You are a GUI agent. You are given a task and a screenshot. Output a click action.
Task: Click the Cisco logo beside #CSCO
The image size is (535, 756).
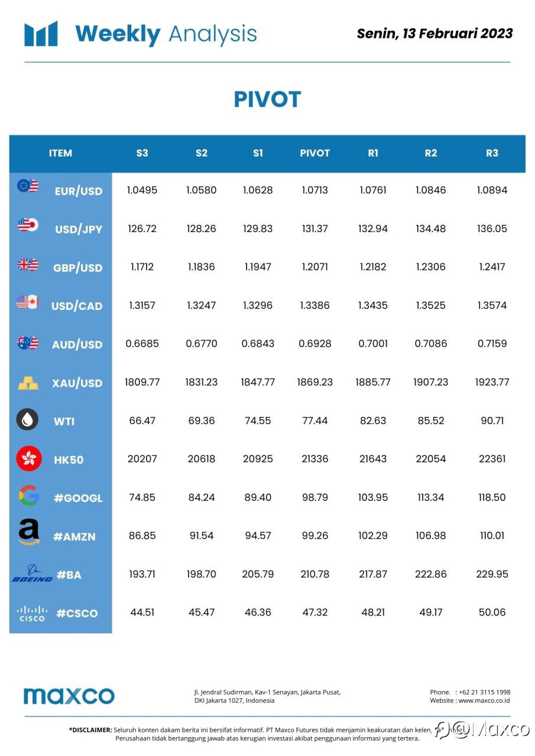tap(32, 612)
